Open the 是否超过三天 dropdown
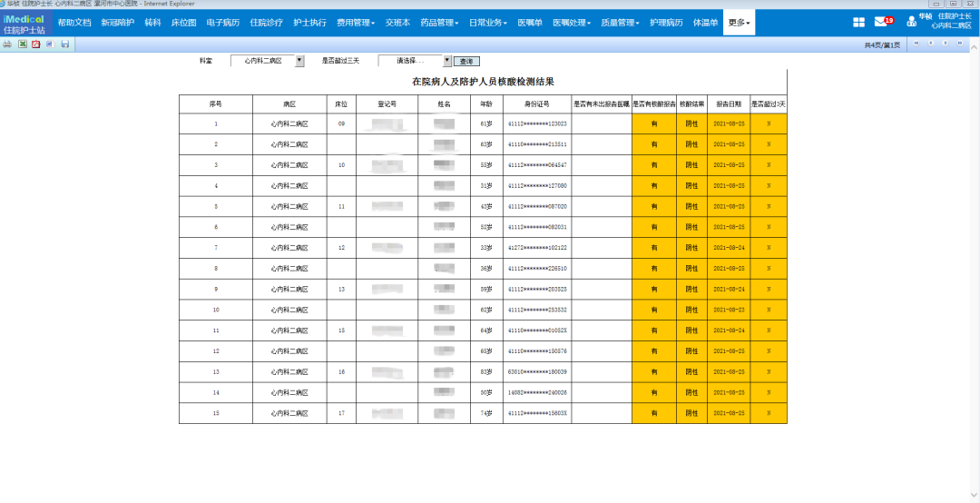The height and width of the screenshot is (503, 980). point(446,61)
